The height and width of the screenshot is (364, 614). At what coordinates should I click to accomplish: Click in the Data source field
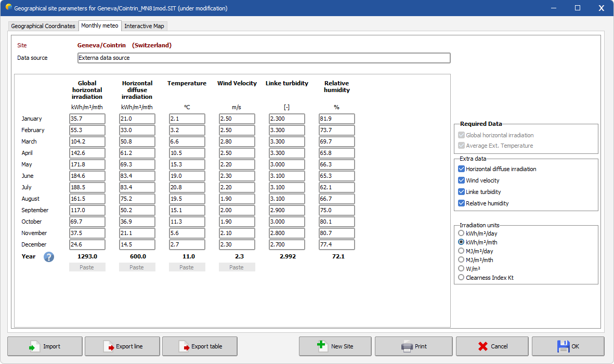coord(264,58)
